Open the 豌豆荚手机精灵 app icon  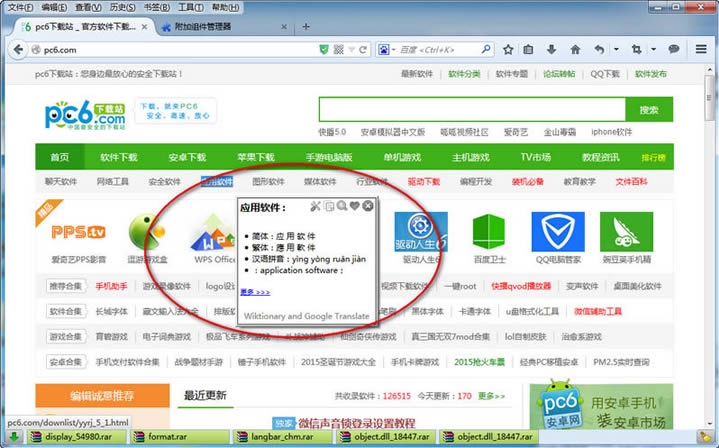point(626,232)
